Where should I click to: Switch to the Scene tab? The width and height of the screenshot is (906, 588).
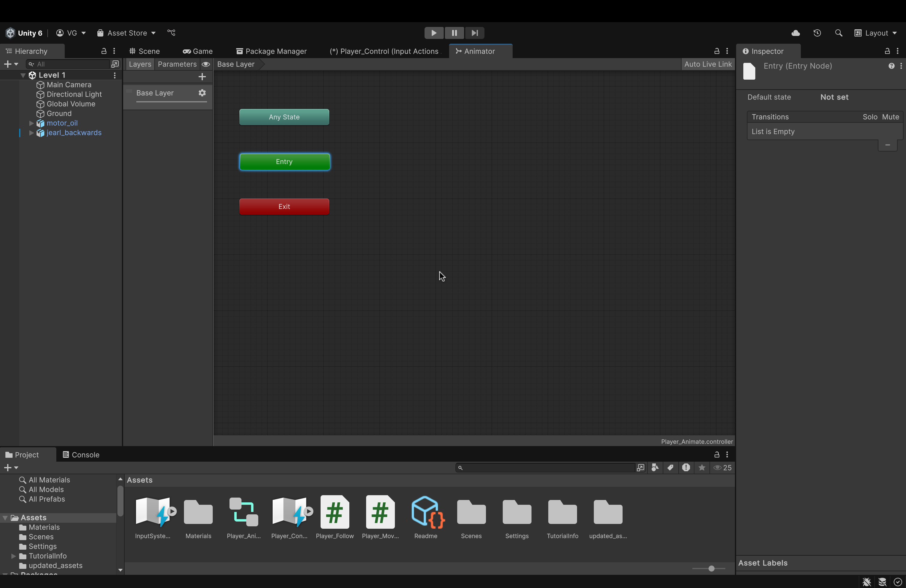[144, 51]
